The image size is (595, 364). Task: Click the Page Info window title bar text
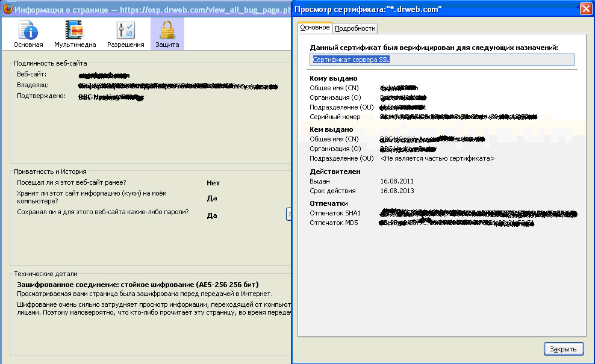coord(152,10)
